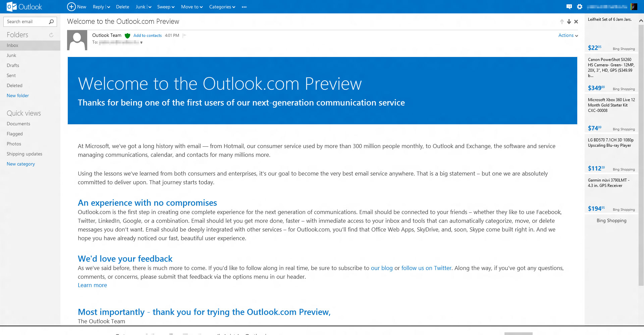Click the Add to contacts link

pyautogui.click(x=147, y=36)
